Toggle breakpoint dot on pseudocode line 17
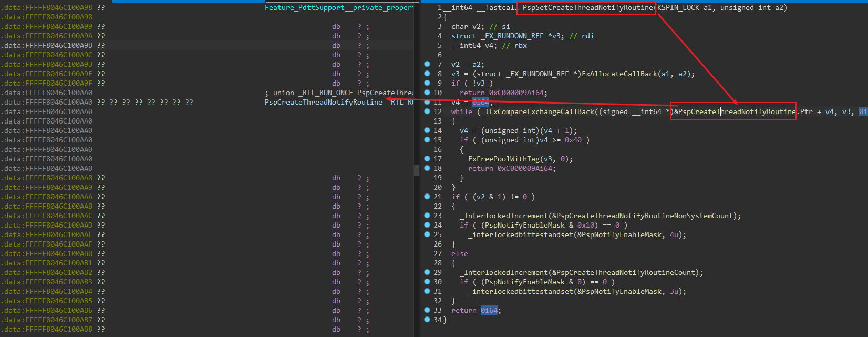This screenshot has width=868, height=337. pyautogui.click(x=427, y=158)
